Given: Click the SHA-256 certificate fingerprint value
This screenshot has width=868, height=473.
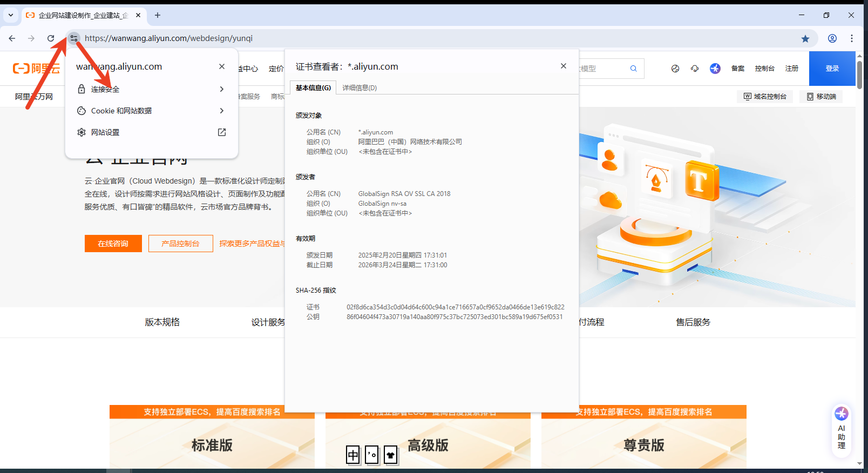Looking at the screenshot, I should tap(456, 307).
